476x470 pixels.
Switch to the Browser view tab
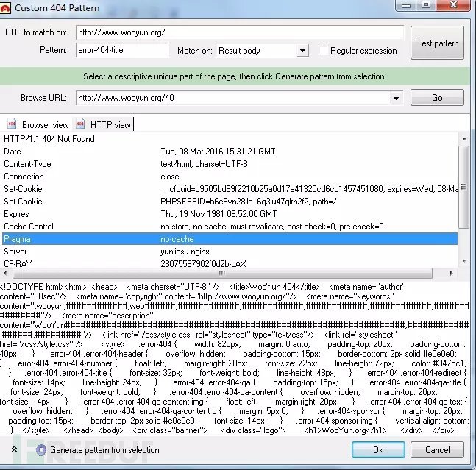click(39, 124)
